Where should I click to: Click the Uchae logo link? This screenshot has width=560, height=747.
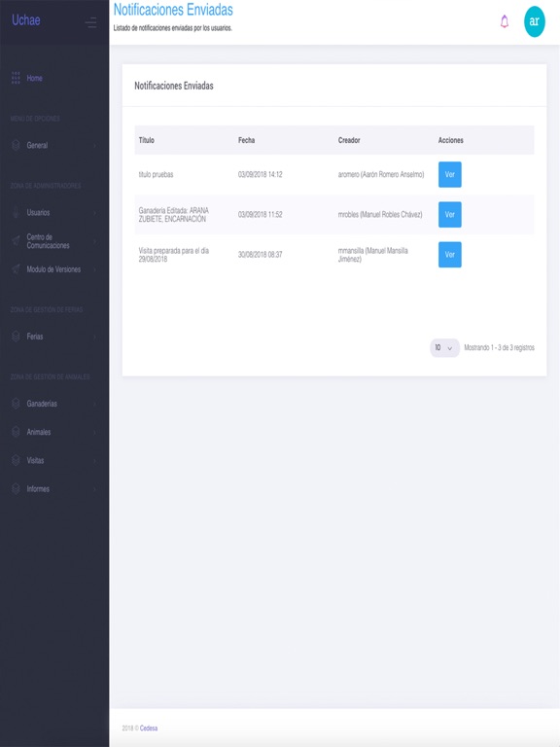coord(25,20)
